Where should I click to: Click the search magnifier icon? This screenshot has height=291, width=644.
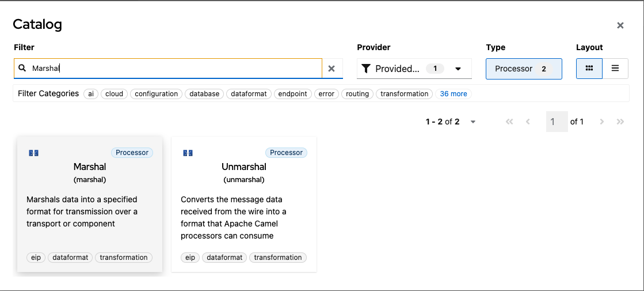(22, 68)
